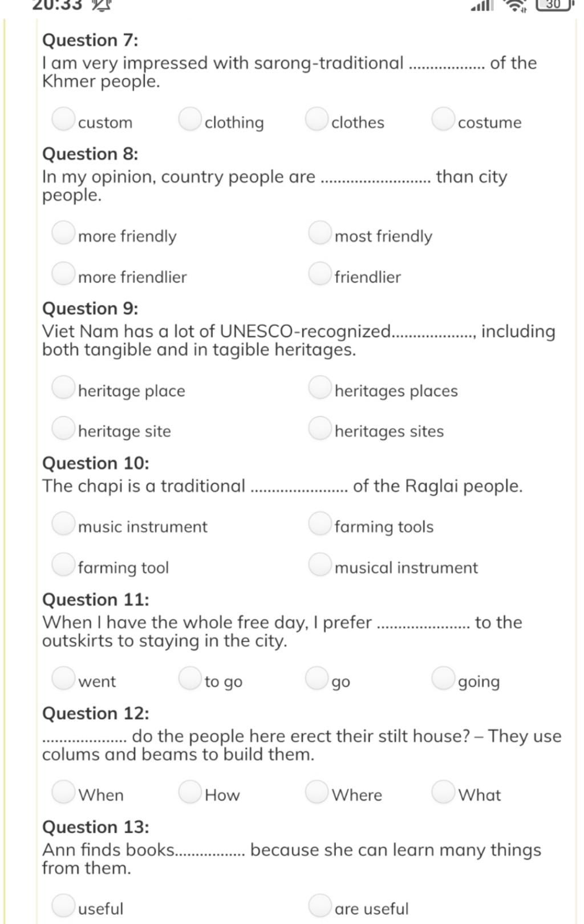The height and width of the screenshot is (924, 584).
Task: Select 'What' option in Question 12
Action: pos(443,792)
